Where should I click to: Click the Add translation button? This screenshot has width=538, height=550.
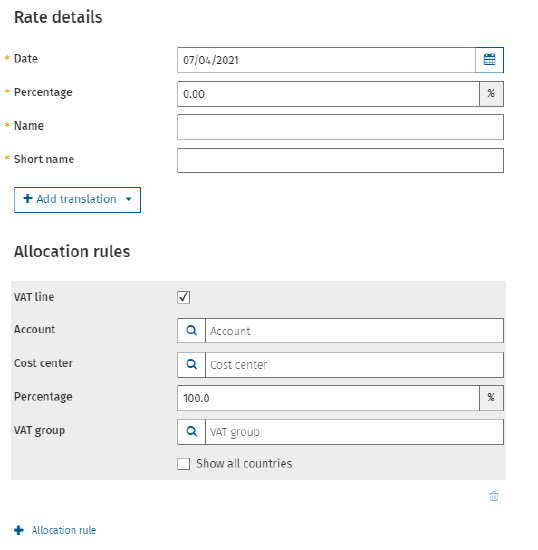pyautogui.click(x=77, y=200)
